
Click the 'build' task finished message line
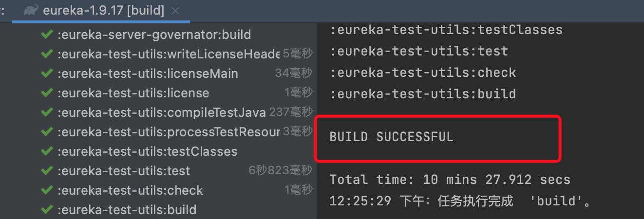point(460,201)
